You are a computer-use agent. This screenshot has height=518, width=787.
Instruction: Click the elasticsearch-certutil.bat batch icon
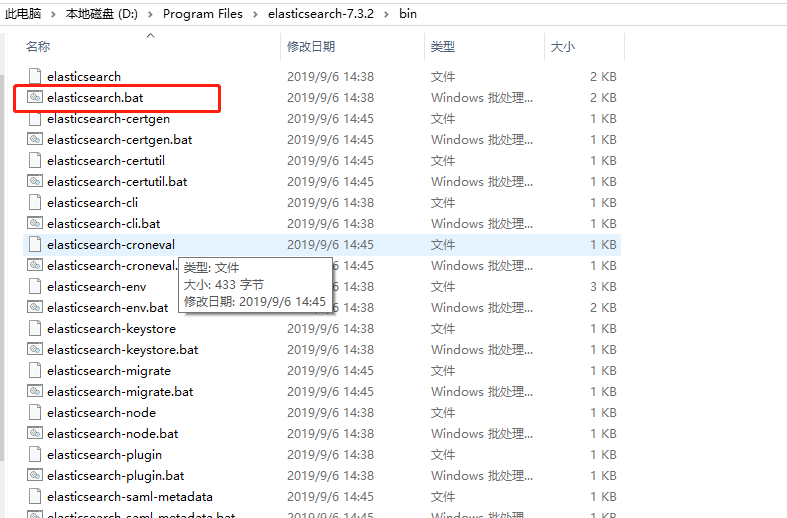click(x=35, y=182)
